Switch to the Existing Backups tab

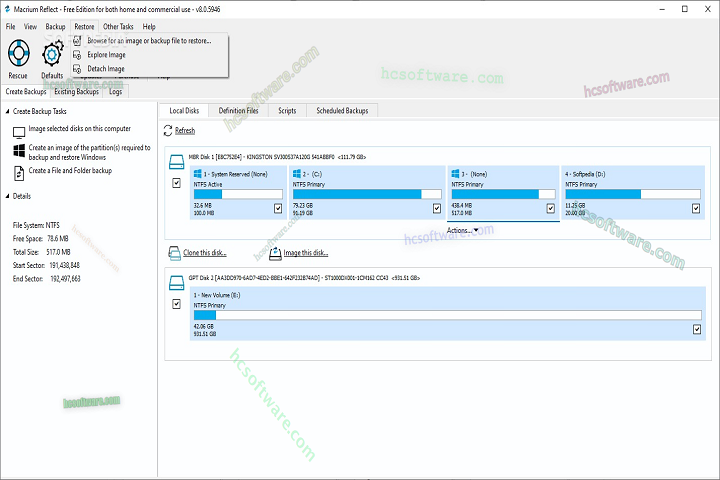point(77,91)
